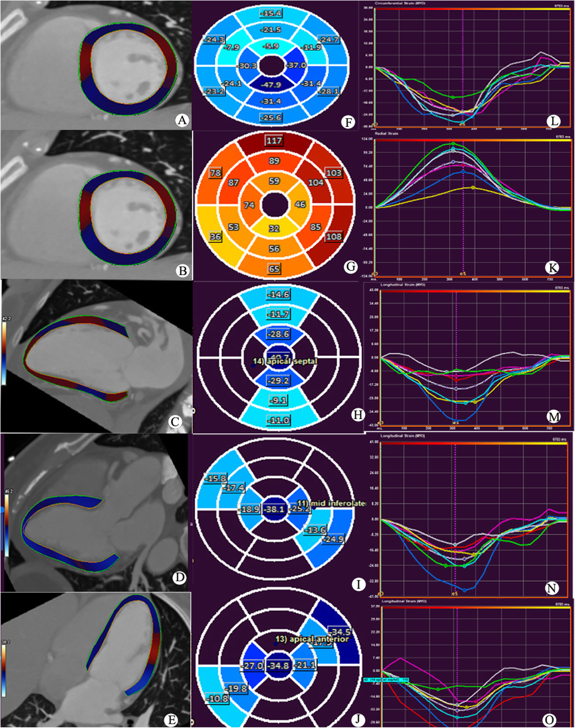Select the -9.1 longitudinal segment
Viewport: 575px width, 728px height.
[278, 400]
